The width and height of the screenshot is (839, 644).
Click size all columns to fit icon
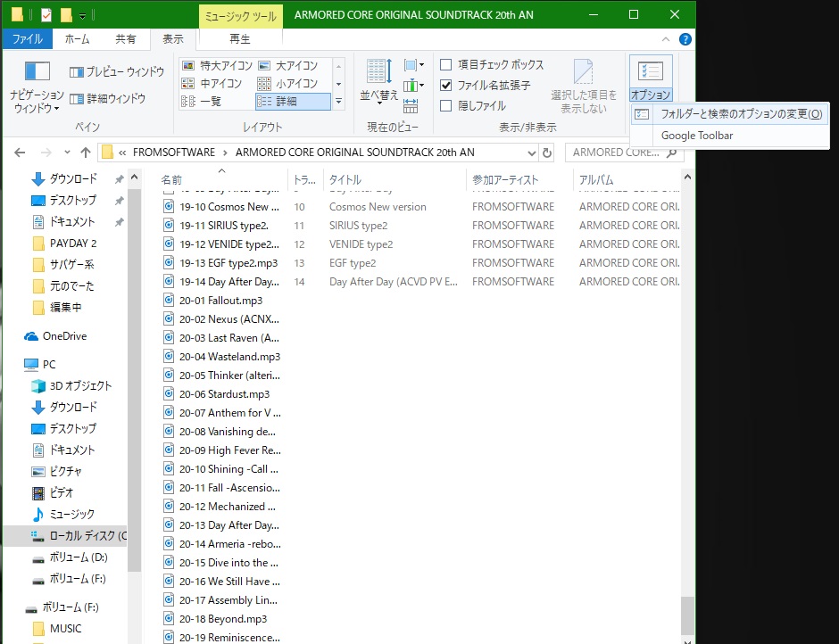click(411, 106)
